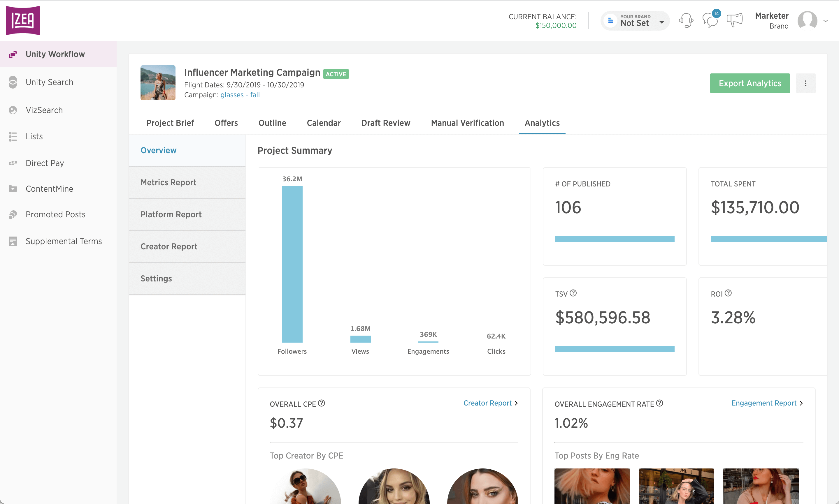Click the Unity Search sidebar icon
This screenshot has width=839, height=504.
13,82
